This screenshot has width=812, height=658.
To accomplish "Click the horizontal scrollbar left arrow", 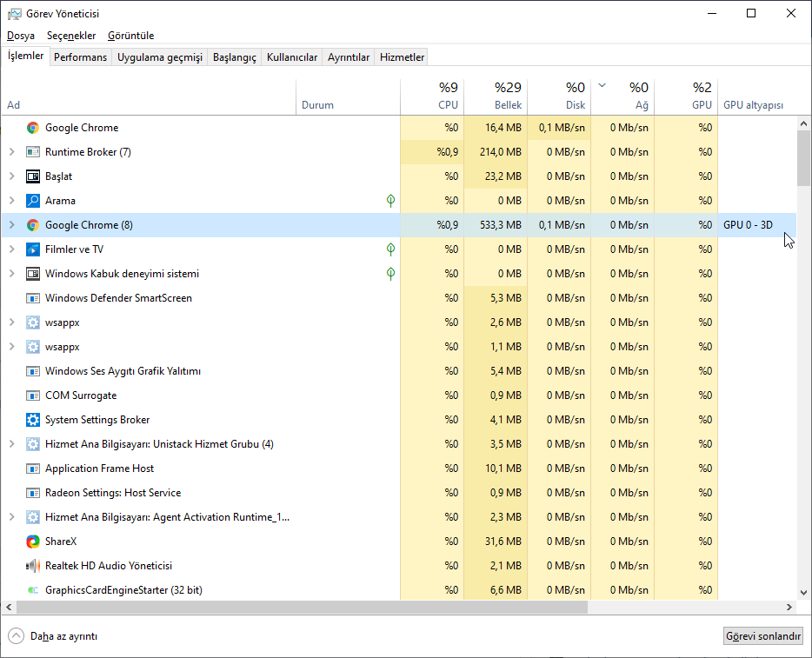I will 9,608.
